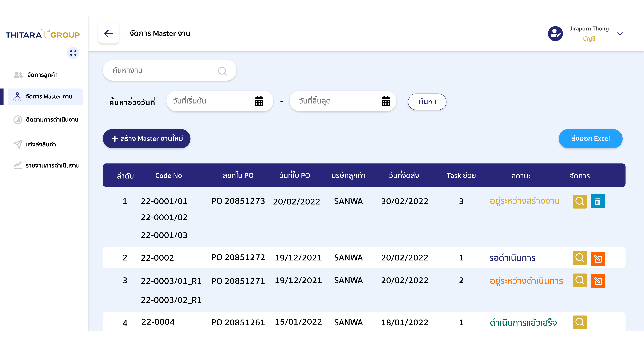Click the บัญชี role label
The height and width of the screenshot is (346, 644).
[x=589, y=39]
